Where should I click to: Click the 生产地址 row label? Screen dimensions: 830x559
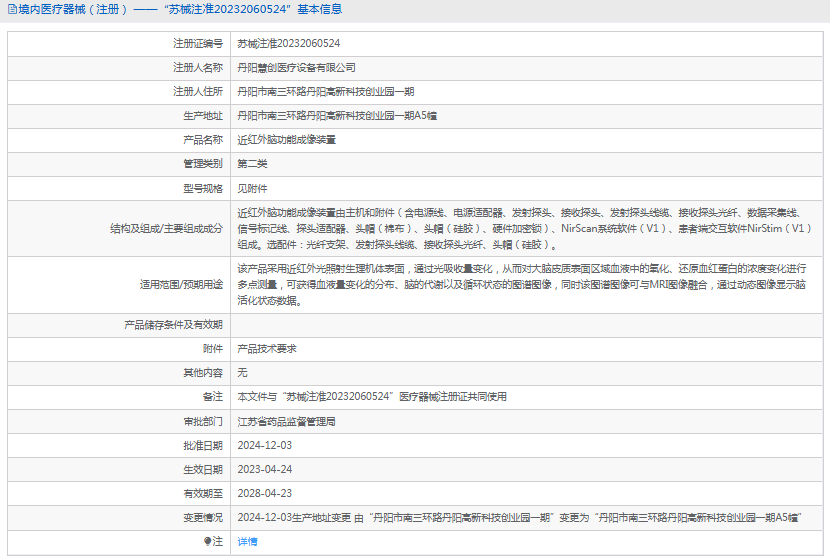(203, 116)
